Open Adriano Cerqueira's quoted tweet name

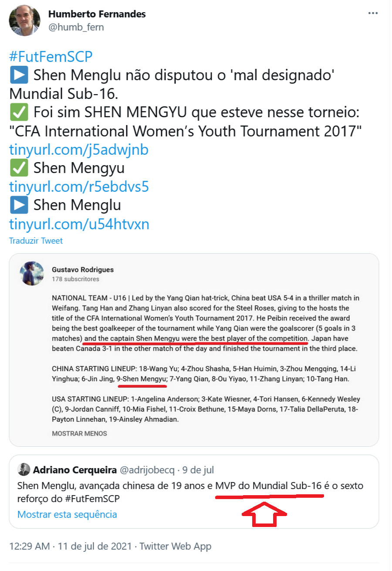[75, 470]
